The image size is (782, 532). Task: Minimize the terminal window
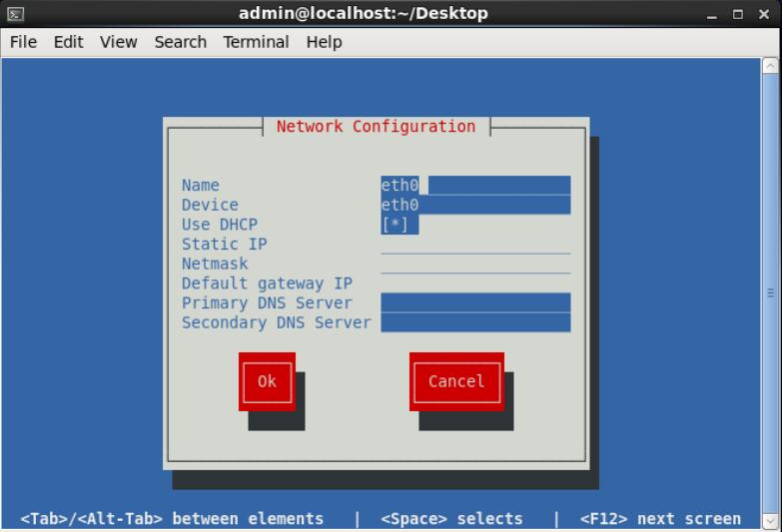(x=712, y=15)
